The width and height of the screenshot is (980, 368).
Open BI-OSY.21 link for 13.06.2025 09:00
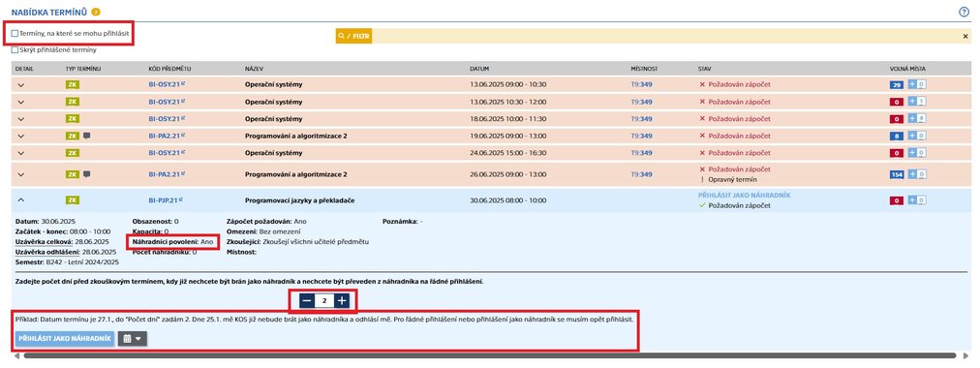tap(167, 84)
